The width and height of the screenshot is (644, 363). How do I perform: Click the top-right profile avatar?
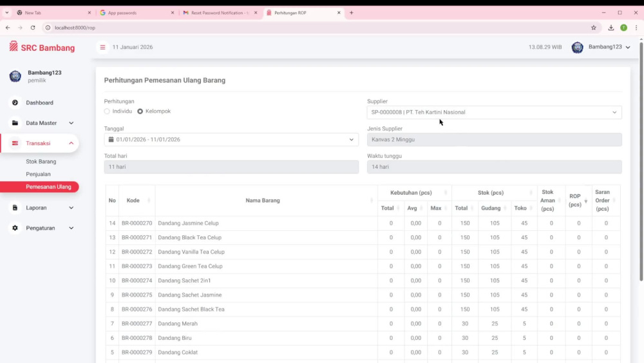coord(578,47)
